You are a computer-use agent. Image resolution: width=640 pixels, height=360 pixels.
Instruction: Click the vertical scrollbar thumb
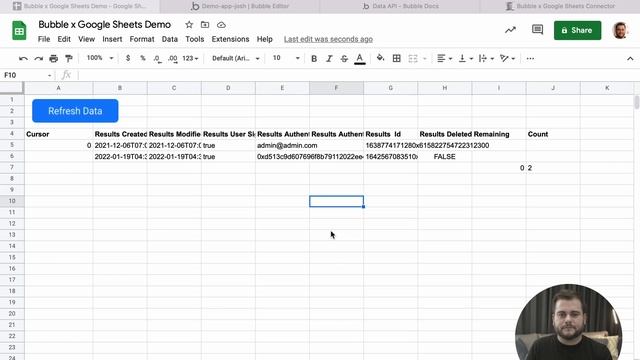coord(636,102)
